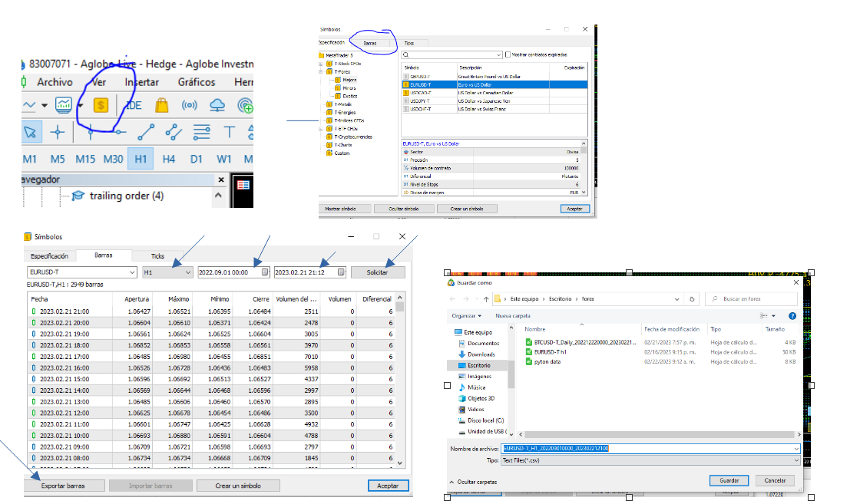Click the Ocultar símbolo button
Image resolution: width=860 pixels, height=504 pixels.
pos(404,209)
